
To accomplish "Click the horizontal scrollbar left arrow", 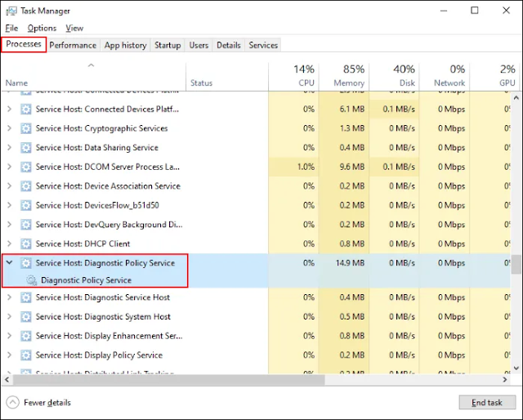I will click(7, 380).
